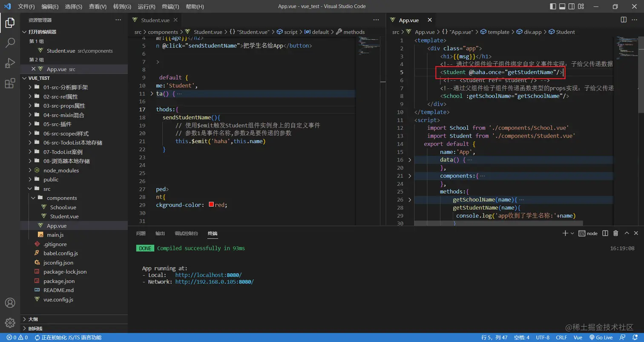The image size is (644, 342).
Task: Kill terminal with trash icon
Action: tap(615, 233)
